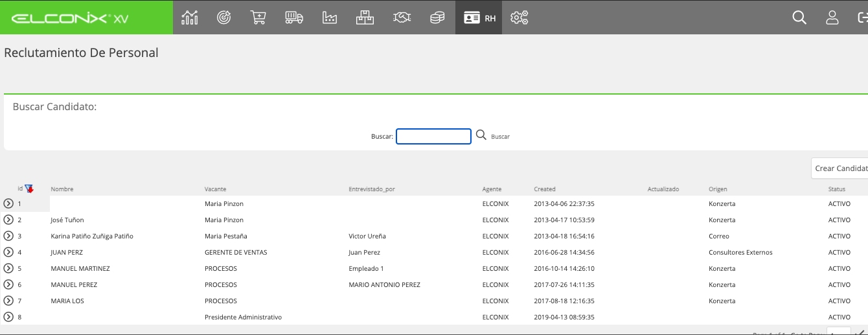Expand candidate row with id 1
The width and height of the screenshot is (868, 335).
point(8,203)
